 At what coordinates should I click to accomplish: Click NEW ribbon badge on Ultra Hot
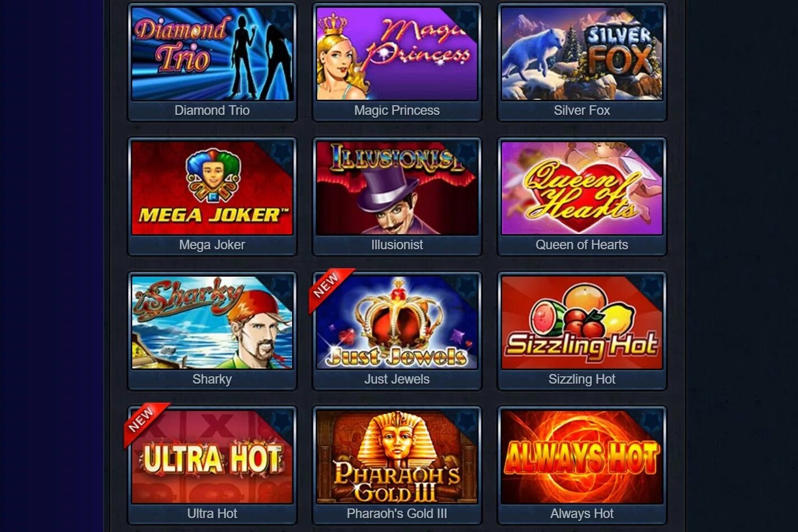click(144, 422)
